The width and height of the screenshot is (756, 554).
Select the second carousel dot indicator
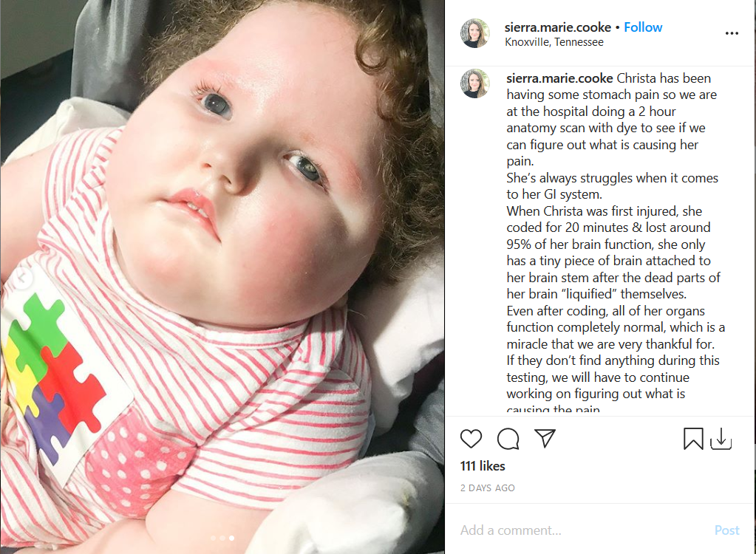click(222, 538)
